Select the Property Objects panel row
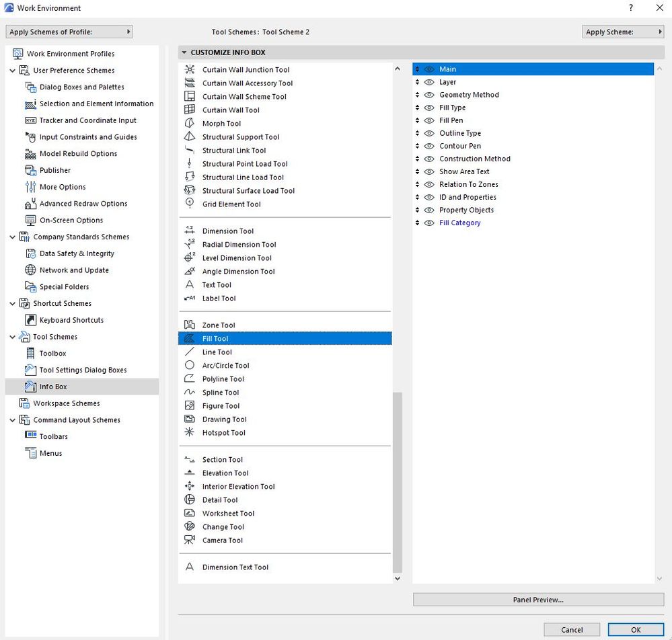Viewport: 672px width, 640px height. pyautogui.click(x=533, y=210)
